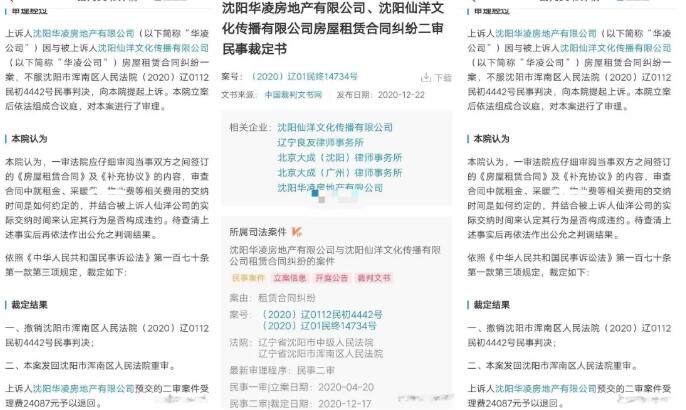This screenshot has height=410, width=686.
Task: Open 中国裁判文书网 source link
Action: point(293,95)
